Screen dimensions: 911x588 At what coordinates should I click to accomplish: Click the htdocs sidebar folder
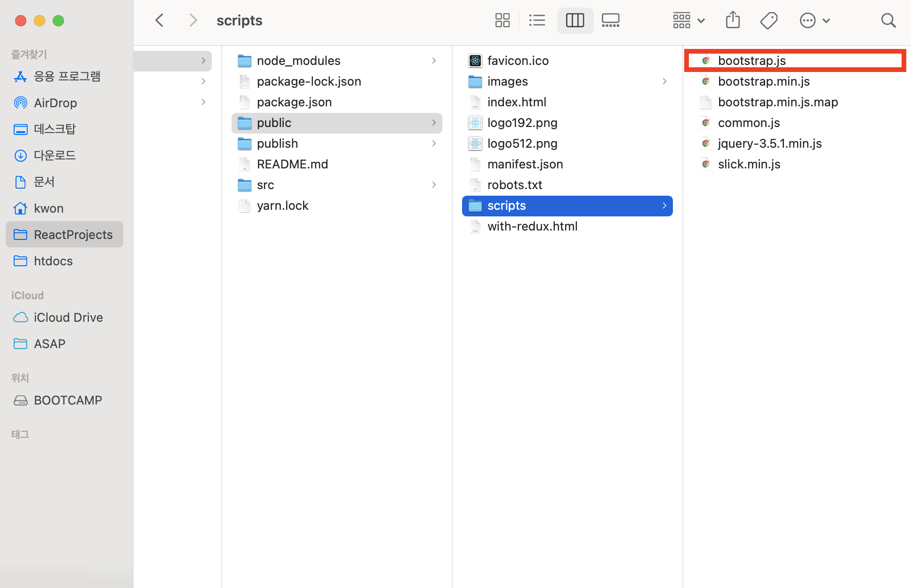click(x=53, y=261)
